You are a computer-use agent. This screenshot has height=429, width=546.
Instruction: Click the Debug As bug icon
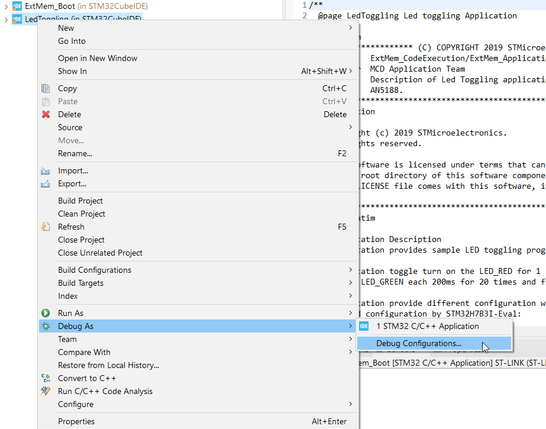[x=46, y=326]
